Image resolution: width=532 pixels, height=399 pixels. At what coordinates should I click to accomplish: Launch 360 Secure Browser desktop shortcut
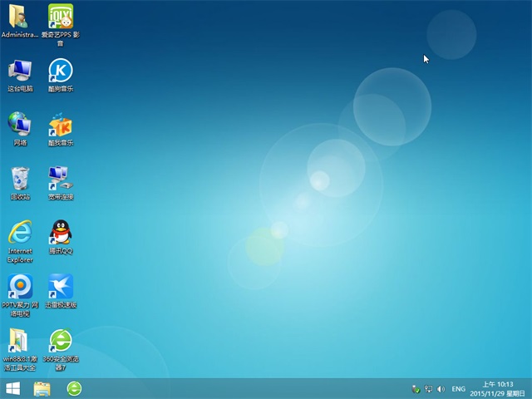(x=61, y=341)
